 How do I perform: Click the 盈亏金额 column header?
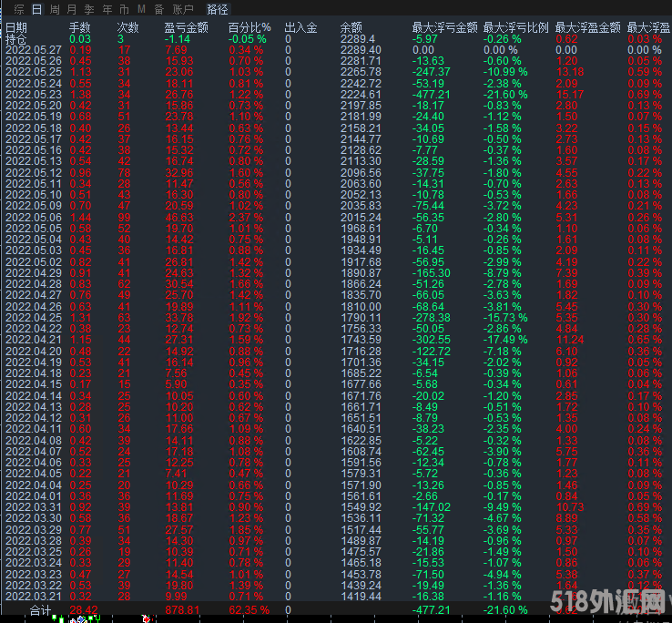186,28
